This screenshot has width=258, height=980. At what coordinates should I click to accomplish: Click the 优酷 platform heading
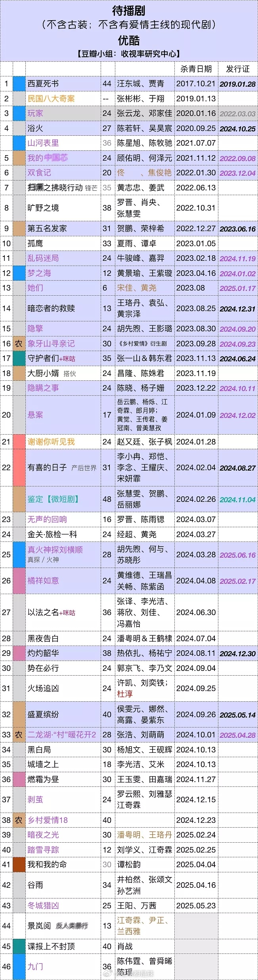click(129, 40)
